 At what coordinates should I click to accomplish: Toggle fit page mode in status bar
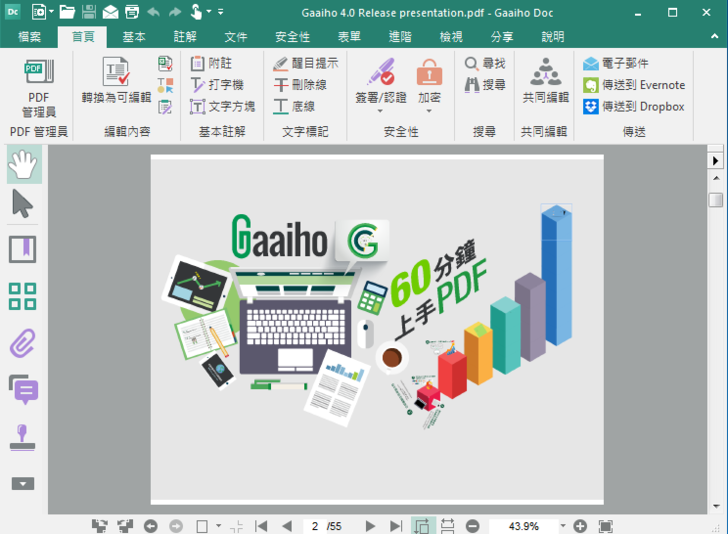pos(422,526)
